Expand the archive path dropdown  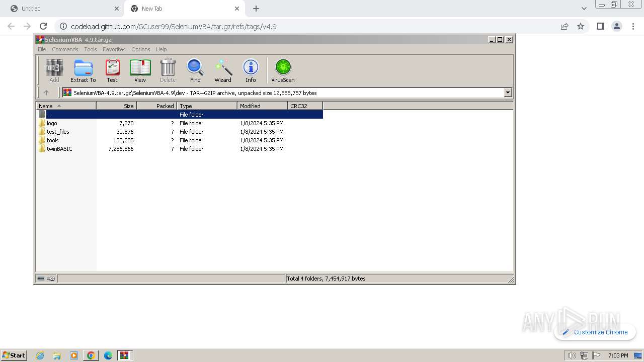click(508, 93)
